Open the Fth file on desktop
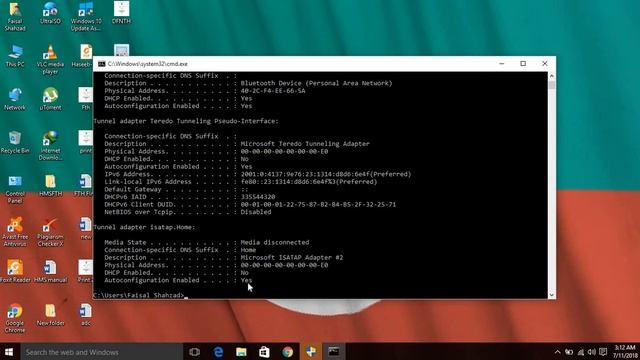 (x=86, y=100)
